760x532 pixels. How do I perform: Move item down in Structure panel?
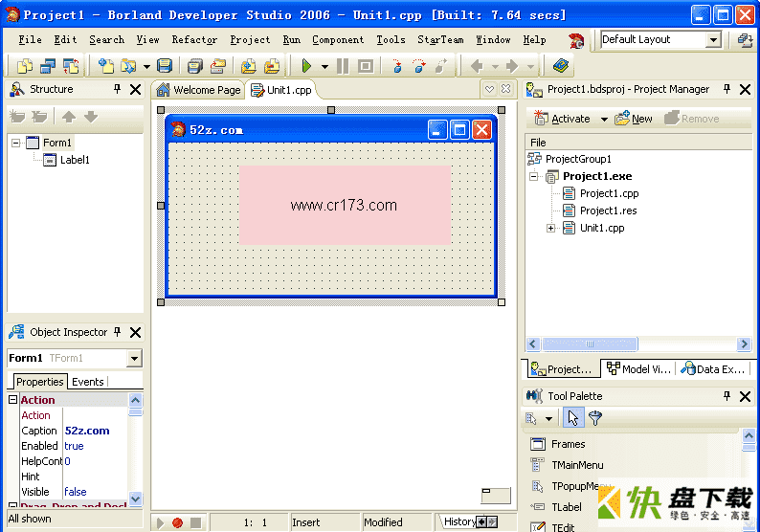[91, 117]
